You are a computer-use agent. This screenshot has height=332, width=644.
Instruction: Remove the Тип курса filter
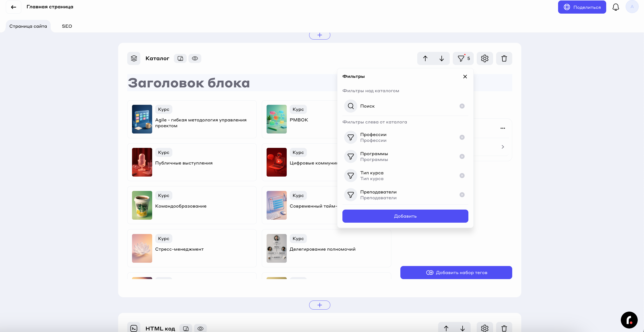click(x=462, y=176)
